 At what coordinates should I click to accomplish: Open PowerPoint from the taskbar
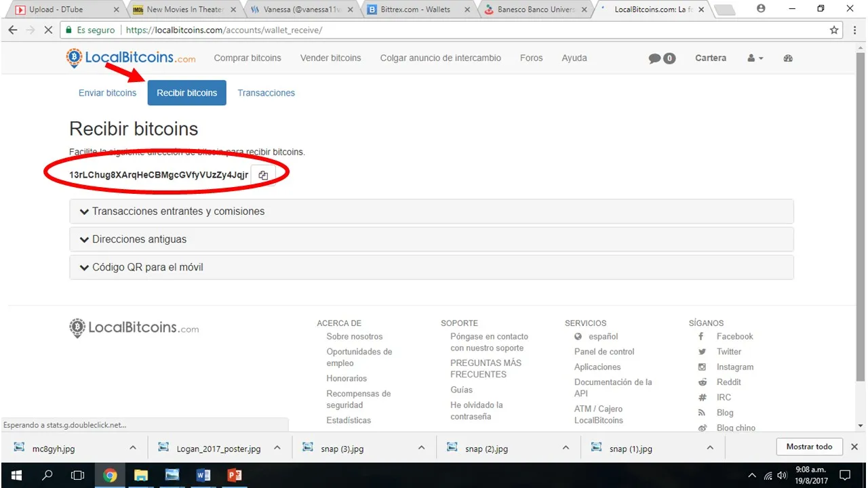coord(235,475)
